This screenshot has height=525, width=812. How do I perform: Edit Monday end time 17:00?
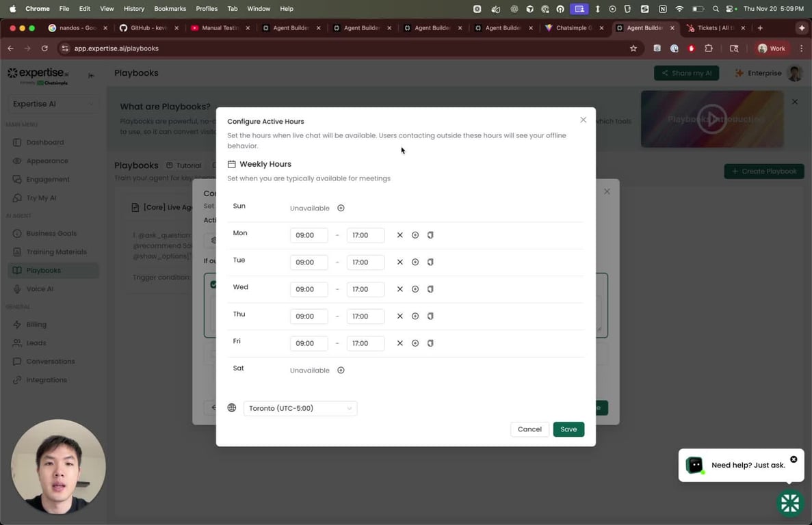tap(365, 235)
